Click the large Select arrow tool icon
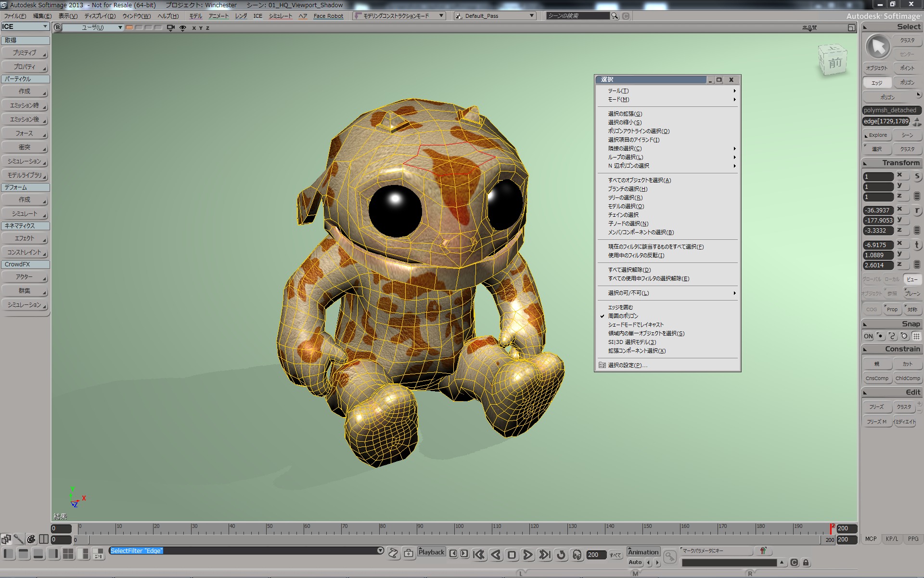The height and width of the screenshot is (578, 924). tap(878, 47)
